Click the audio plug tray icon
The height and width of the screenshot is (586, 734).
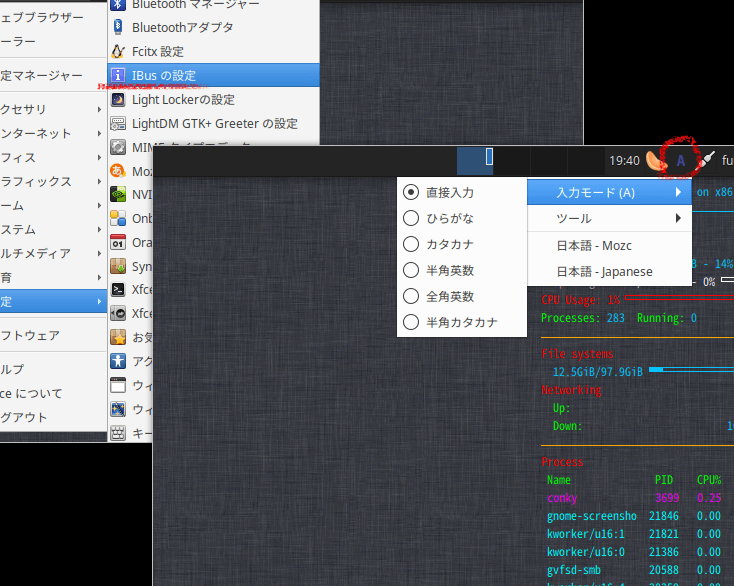click(707, 160)
